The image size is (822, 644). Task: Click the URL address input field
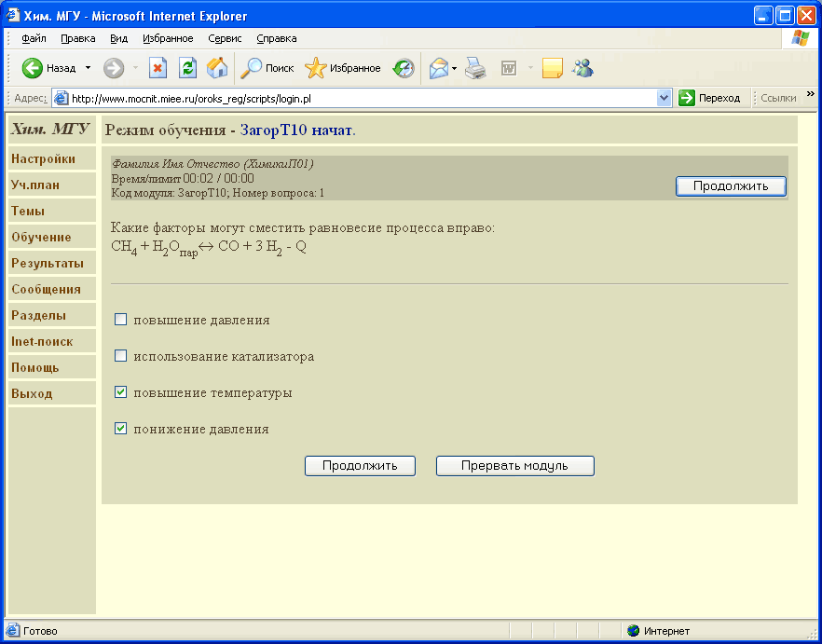[x=363, y=98]
